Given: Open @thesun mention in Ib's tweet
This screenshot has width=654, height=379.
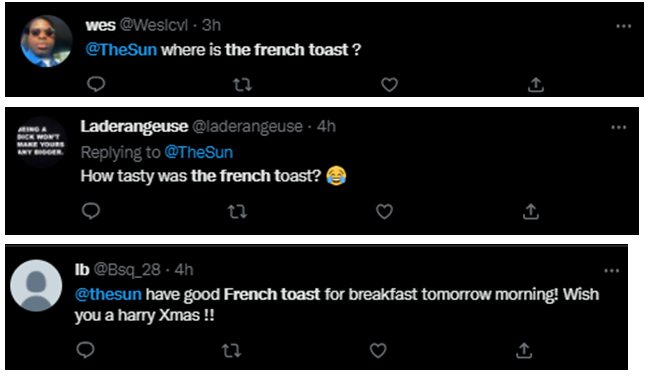Looking at the screenshot, I should coord(108,294).
